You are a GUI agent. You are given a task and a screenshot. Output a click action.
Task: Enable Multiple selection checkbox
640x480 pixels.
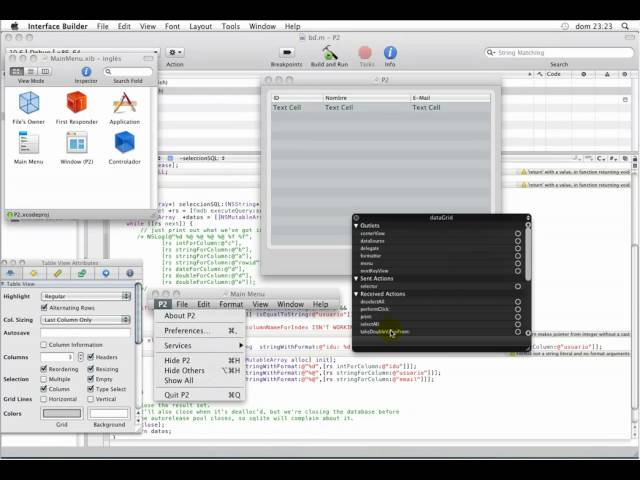pos(44,379)
